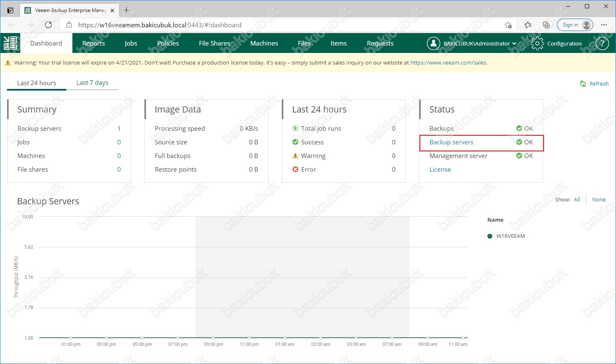Click the Configuration gear icon
Screen dimensions: 616x364
pos(537,43)
